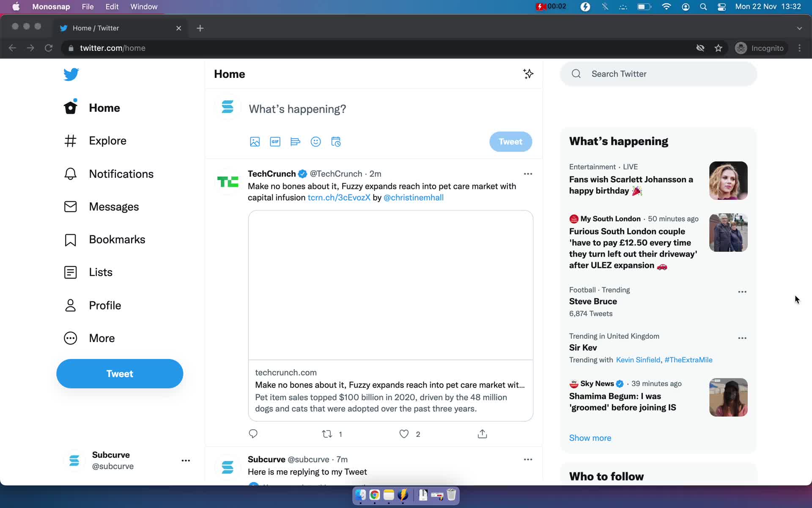Screen dimensions: 812x508
Task: Open Messages in the sidebar
Action: 101,207
